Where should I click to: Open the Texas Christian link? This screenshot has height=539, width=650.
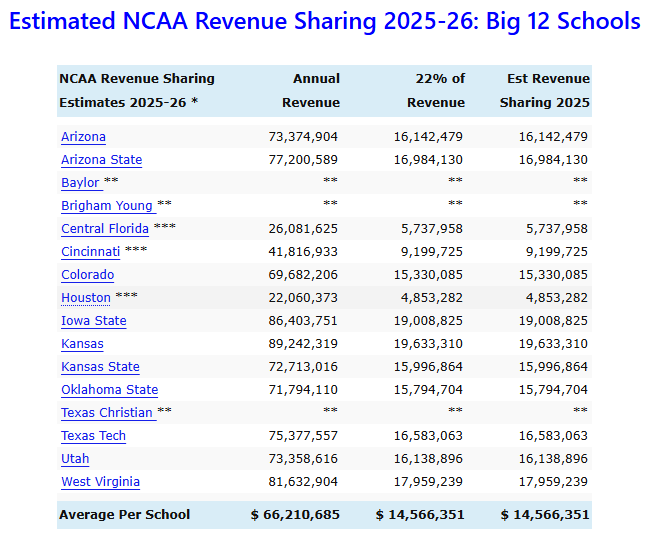click(107, 413)
